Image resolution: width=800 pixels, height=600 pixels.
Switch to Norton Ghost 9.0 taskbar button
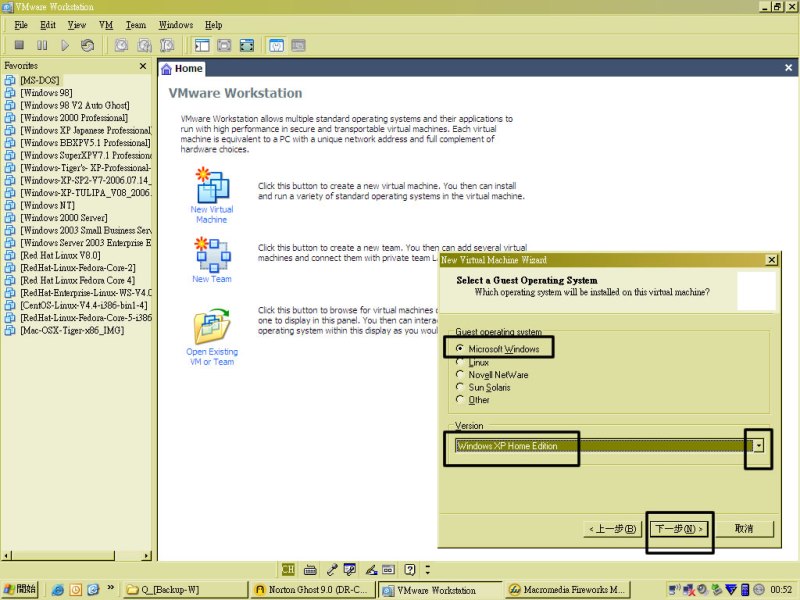click(x=312, y=590)
